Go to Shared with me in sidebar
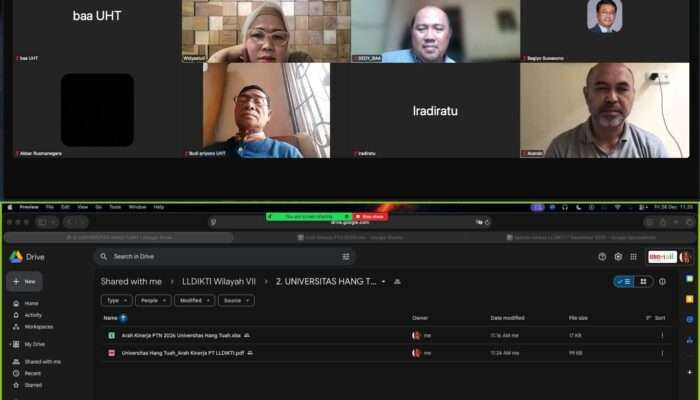Image resolution: width=700 pixels, height=400 pixels. pyautogui.click(x=42, y=361)
